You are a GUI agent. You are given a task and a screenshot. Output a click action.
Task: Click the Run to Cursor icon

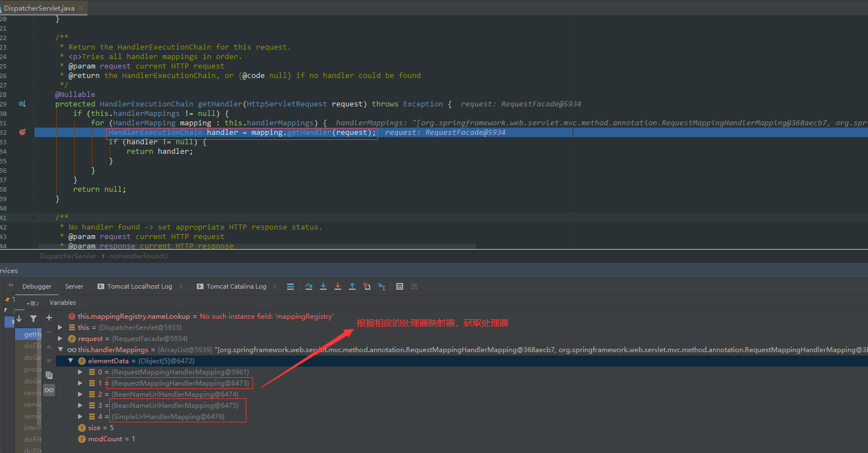pos(381,286)
